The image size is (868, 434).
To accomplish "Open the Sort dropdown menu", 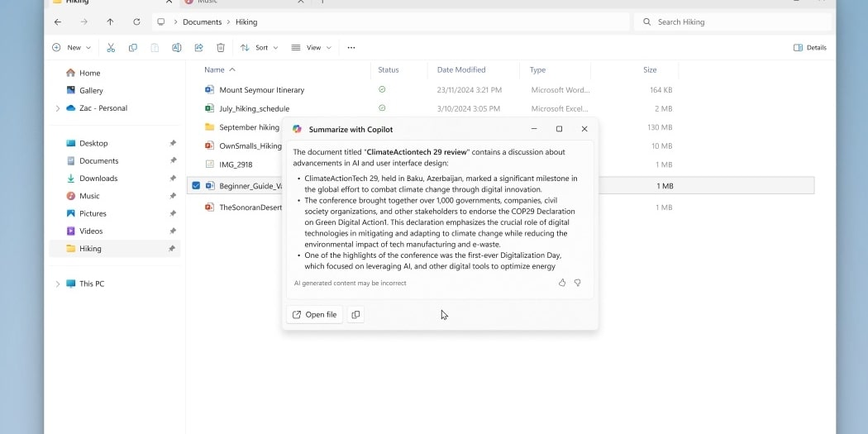I will [x=259, y=48].
